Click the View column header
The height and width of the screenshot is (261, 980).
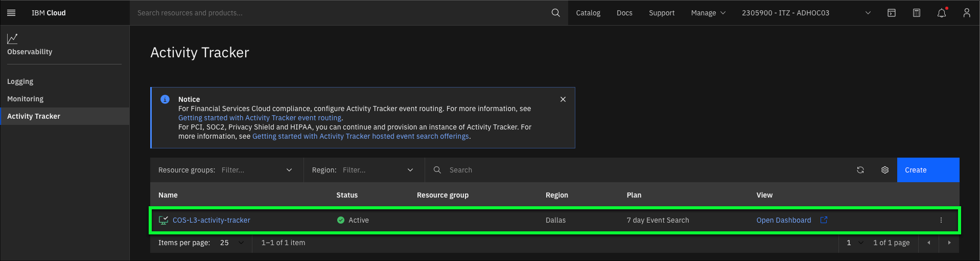point(764,195)
